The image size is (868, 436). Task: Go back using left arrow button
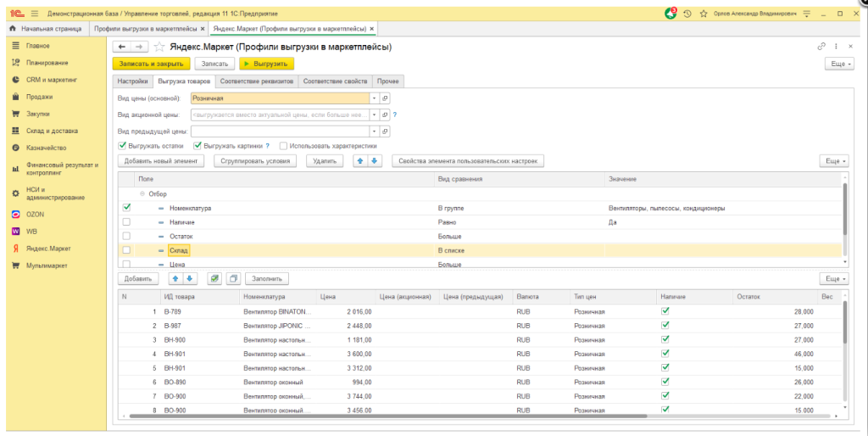(122, 47)
